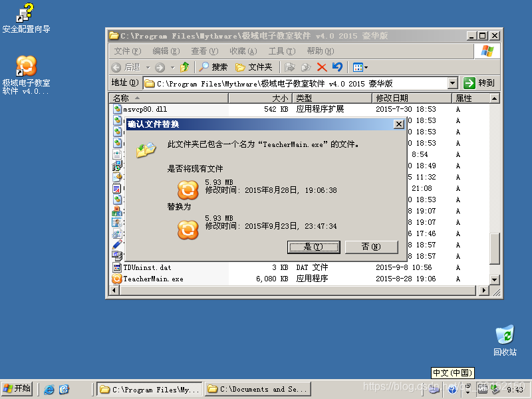Click the red X delete toolbar icon

tap(322, 67)
